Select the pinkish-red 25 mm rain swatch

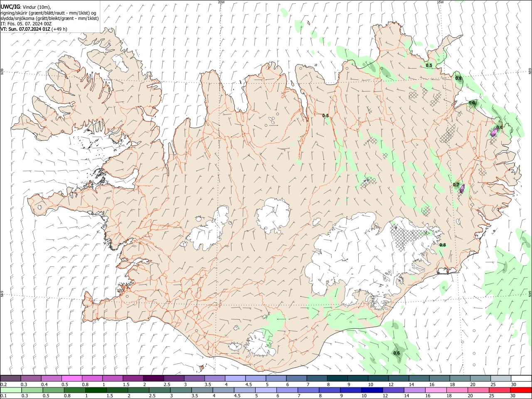point(500,390)
